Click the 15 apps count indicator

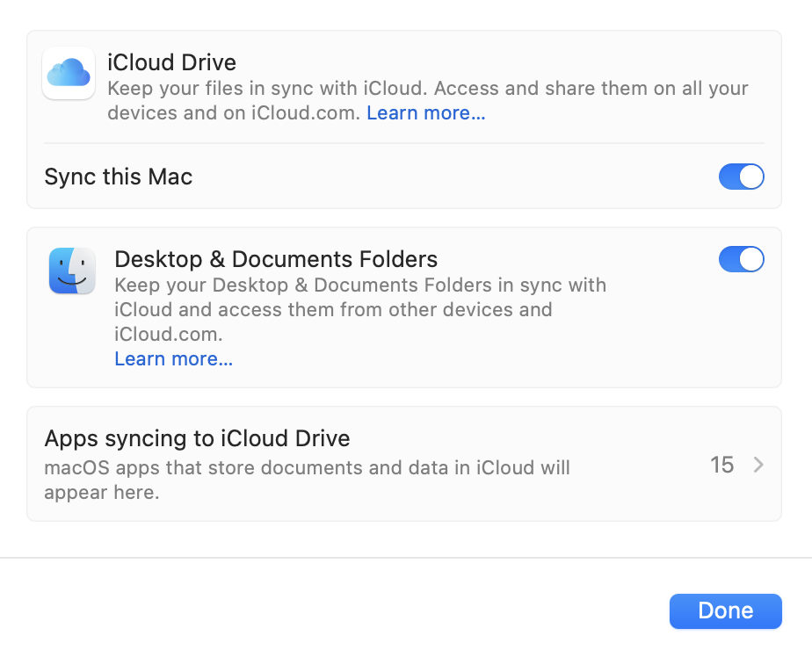coord(721,465)
